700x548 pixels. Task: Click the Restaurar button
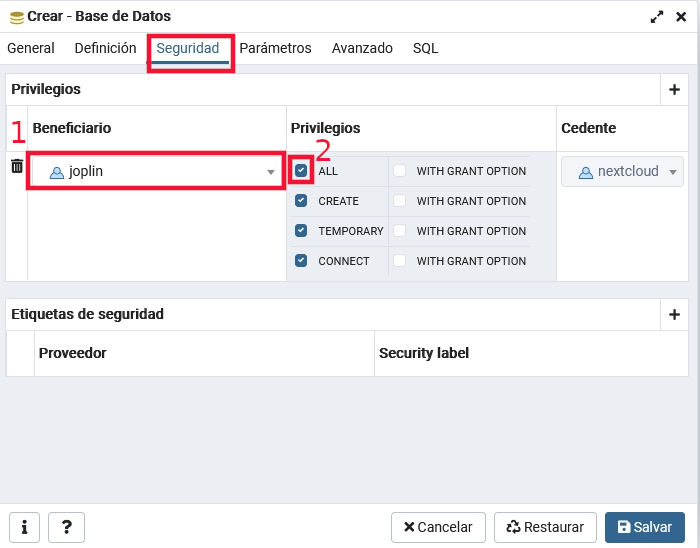(545, 527)
